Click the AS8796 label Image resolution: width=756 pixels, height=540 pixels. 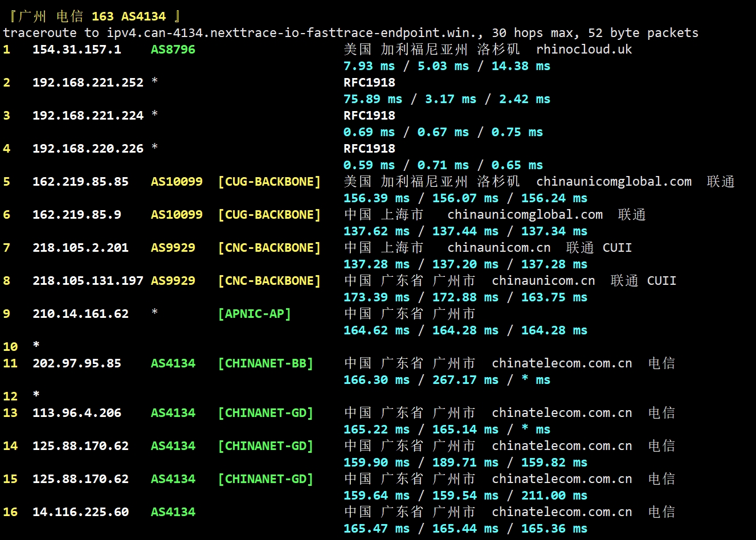(x=173, y=50)
